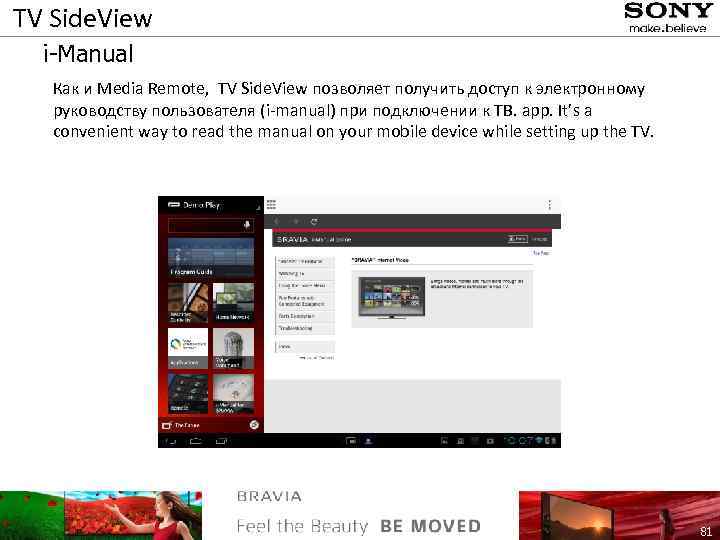Click the BRAVIA TV image thumbnail
Viewport: 720px width, 540px height.
[x=392, y=298]
